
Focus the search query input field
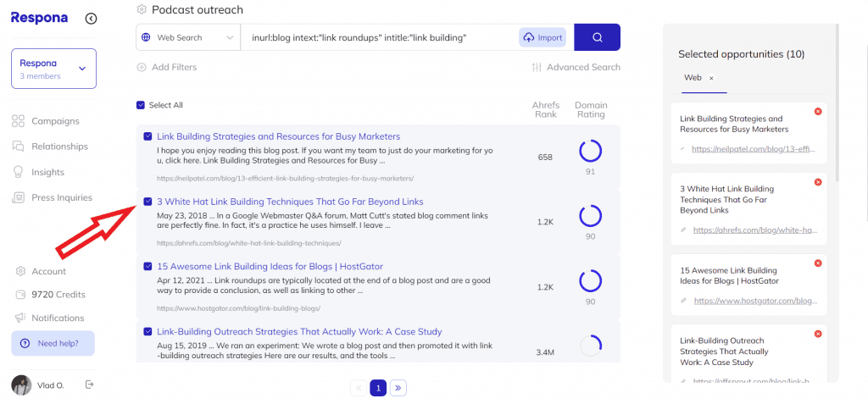(379, 37)
